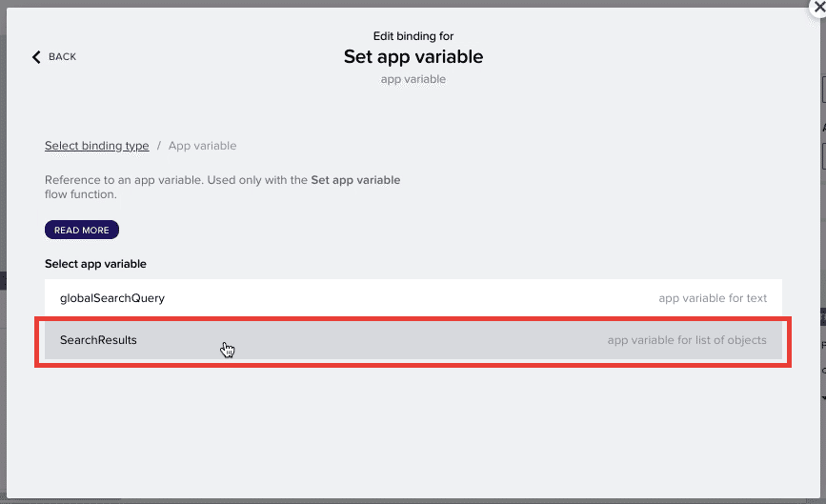Open the Select binding type breadcrumb link
The image size is (826, 504).
pos(97,146)
